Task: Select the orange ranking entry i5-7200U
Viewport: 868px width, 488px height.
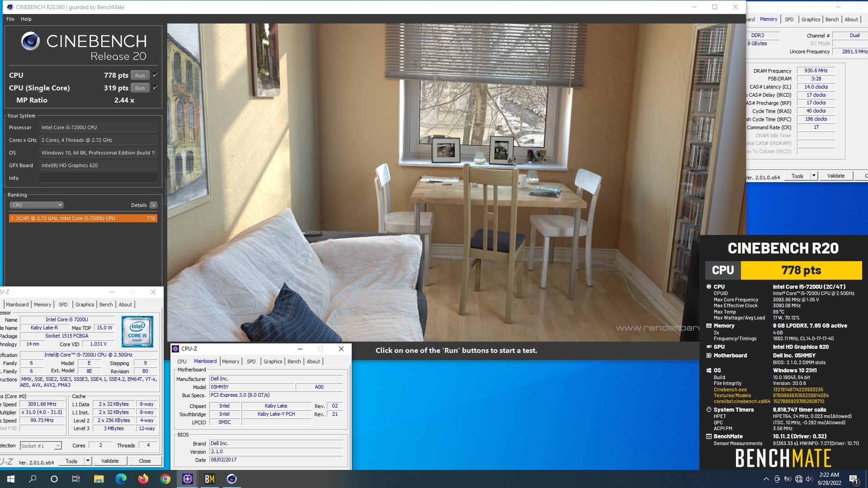Action: point(83,218)
